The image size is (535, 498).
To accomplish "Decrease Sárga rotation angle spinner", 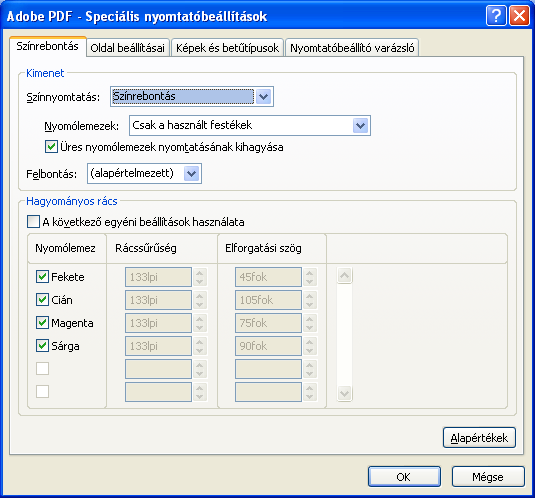I will tap(309, 351).
